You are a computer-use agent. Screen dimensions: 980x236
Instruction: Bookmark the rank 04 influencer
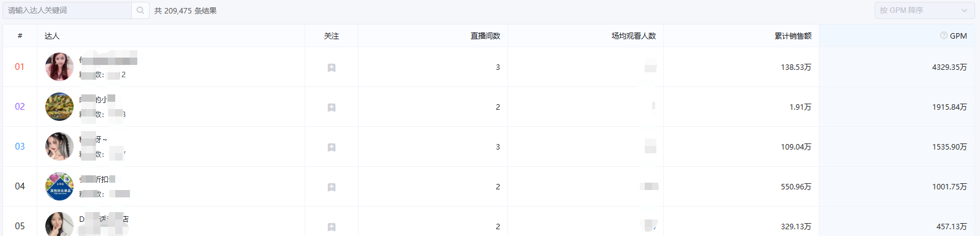click(x=332, y=187)
